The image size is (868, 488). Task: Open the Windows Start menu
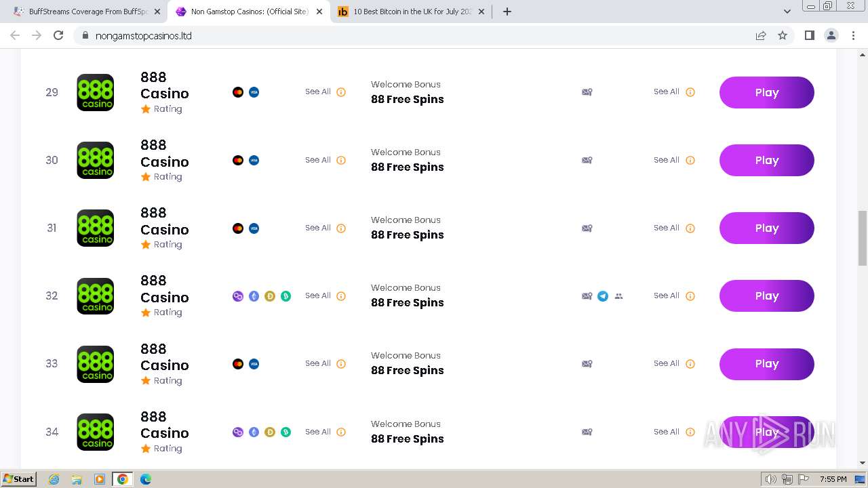(x=19, y=479)
